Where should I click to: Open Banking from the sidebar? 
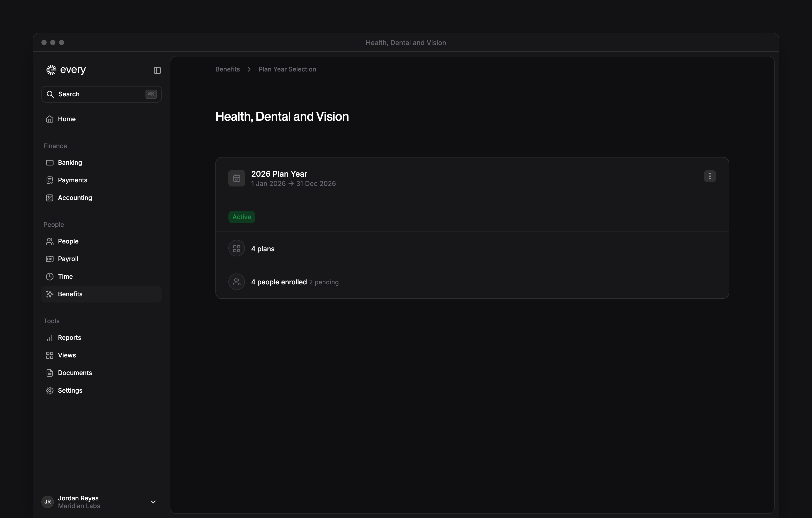102,163
